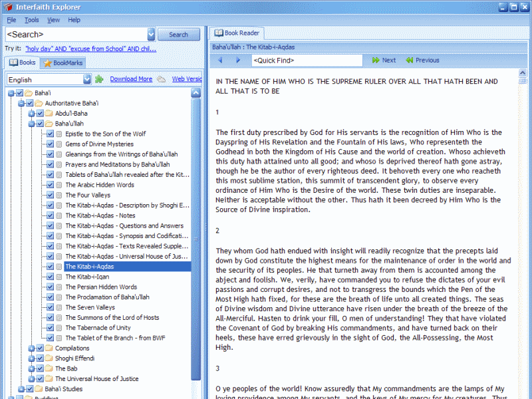This screenshot has width=532, height=399.
Task: Click the Baha'u'llah folder icon
Action: click(49, 124)
